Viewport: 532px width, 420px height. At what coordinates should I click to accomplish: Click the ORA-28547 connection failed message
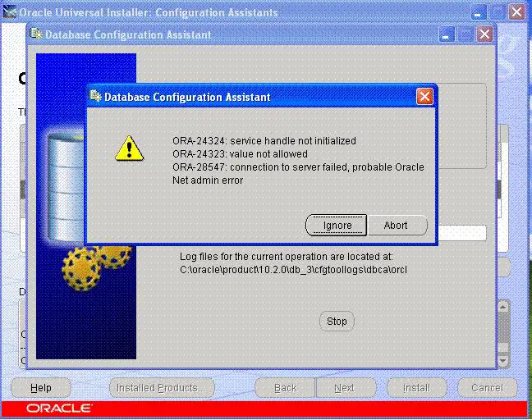(x=298, y=174)
